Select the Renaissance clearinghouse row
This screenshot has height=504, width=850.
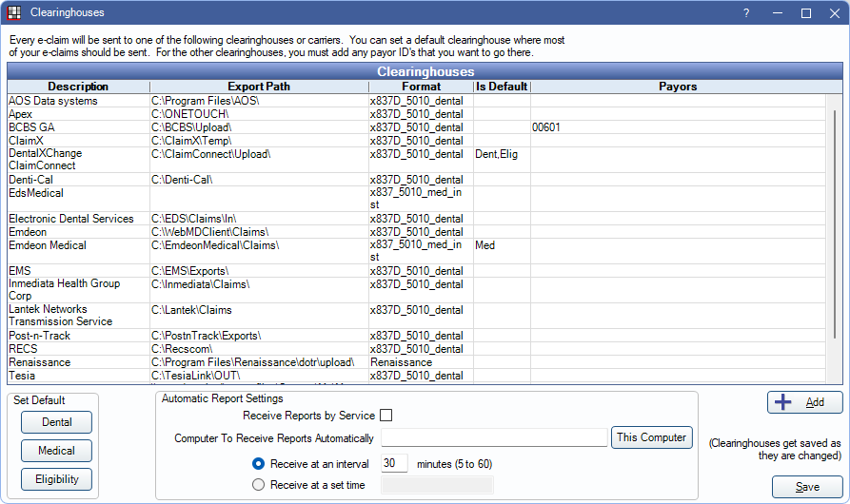coord(76,362)
